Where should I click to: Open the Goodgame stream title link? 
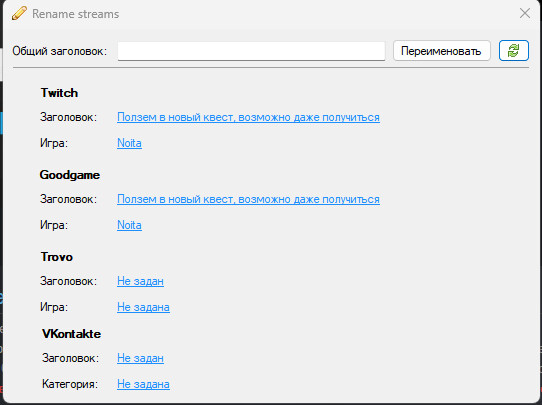[x=248, y=199]
